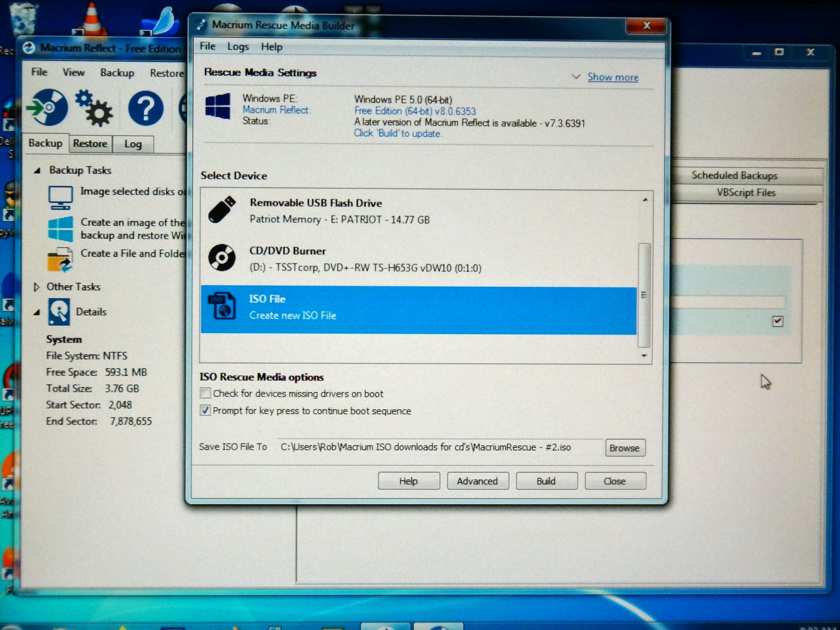Image resolution: width=840 pixels, height=630 pixels.
Task: Open the Restore menu in Macrium Reflect
Action: (x=167, y=73)
